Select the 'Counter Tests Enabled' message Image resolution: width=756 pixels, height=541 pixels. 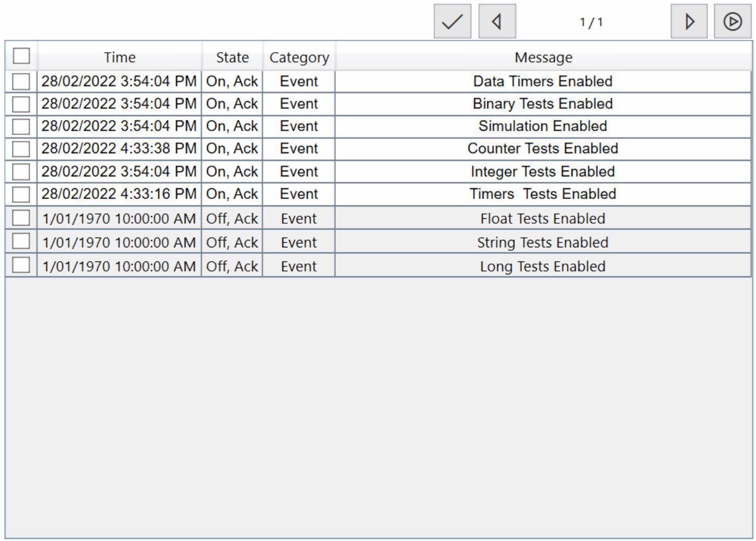click(x=543, y=148)
